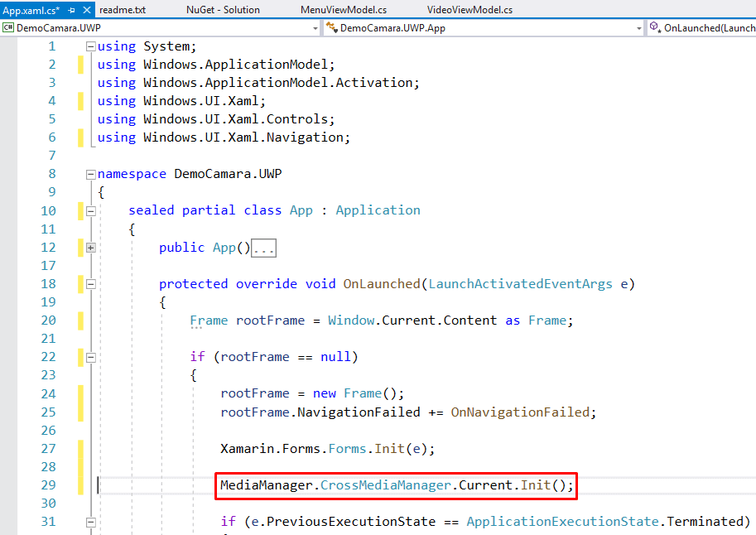Click 'using System;' on line 1
Screen dimensions: 756x535
[x=147, y=46]
